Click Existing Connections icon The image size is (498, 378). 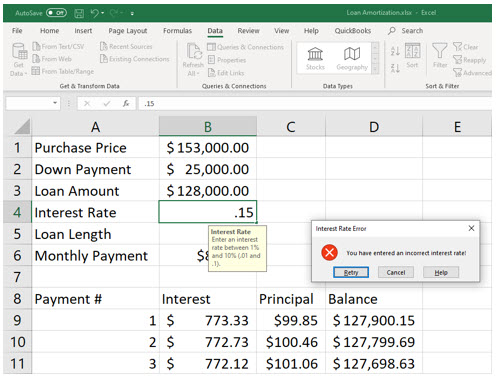click(104, 59)
